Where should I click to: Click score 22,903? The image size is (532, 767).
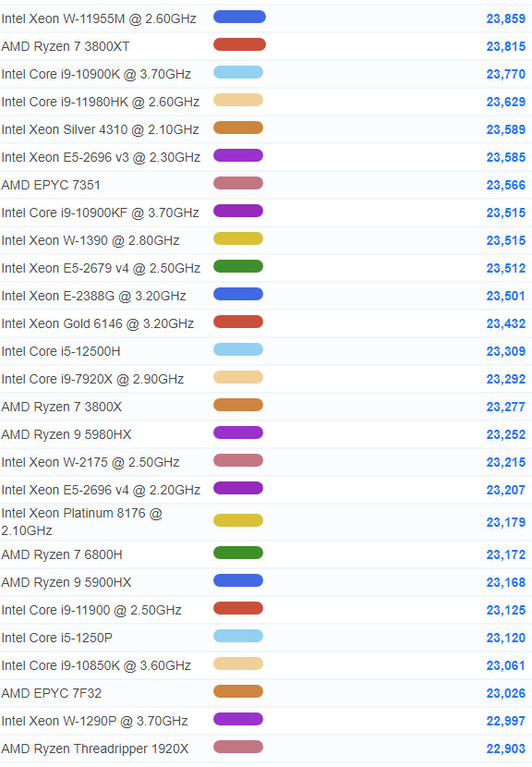[x=505, y=749]
